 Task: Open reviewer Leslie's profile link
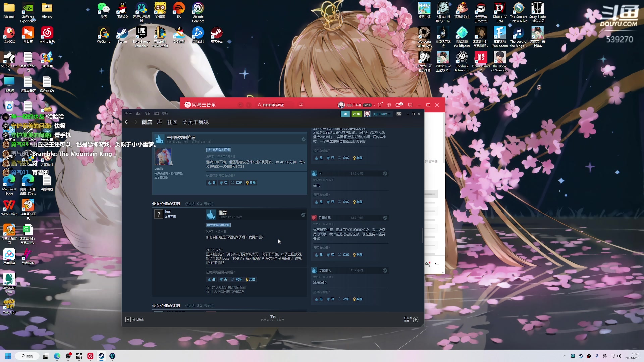point(159,169)
